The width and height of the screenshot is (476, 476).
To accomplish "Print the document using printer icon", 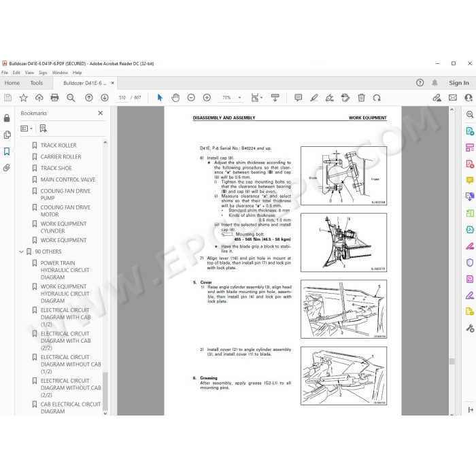I will pyautogui.click(x=54, y=98).
